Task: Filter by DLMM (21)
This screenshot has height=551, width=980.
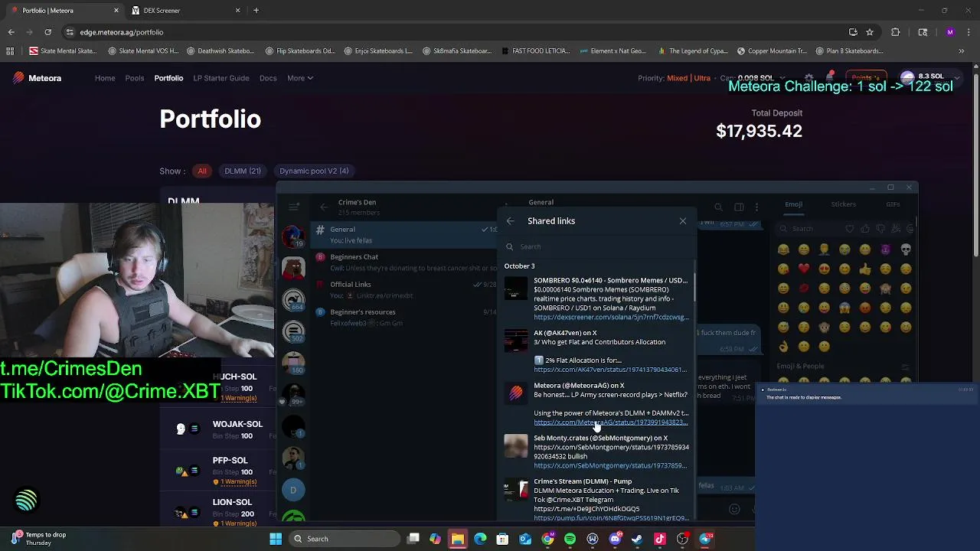Action: pyautogui.click(x=243, y=171)
